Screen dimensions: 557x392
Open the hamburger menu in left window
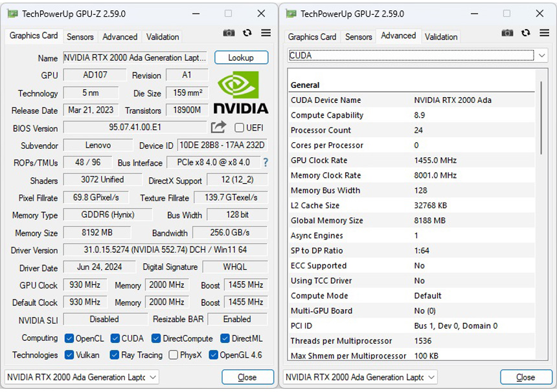pos(266,34)
